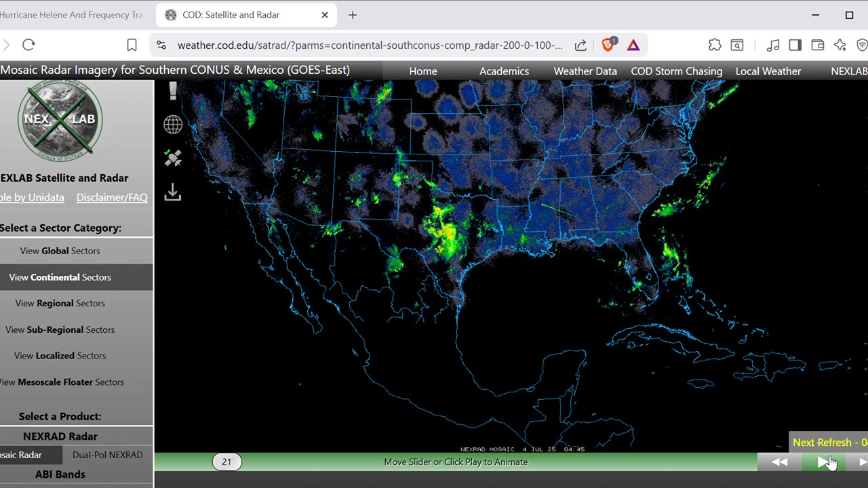Select the Dual-Pol NEXRAD product
The width and height of the screenshot is (868, 488).
(108, 455)
